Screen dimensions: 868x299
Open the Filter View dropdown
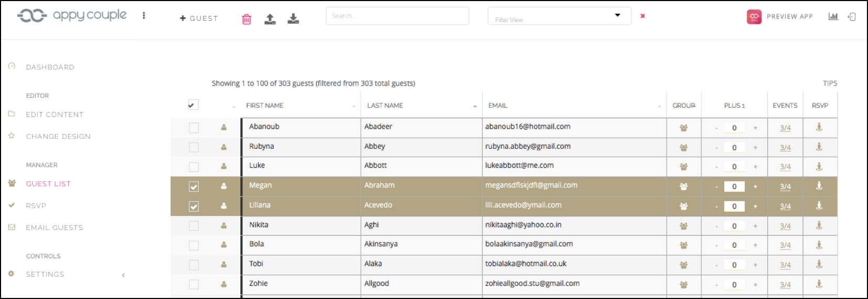click(x=559, y=16)
